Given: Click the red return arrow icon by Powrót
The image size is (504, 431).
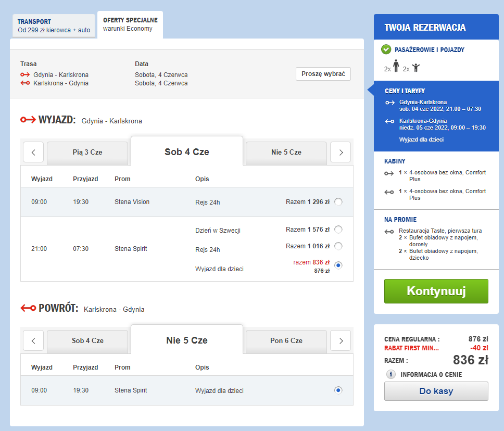Looking at the screenshot, I should pos(28,308).
